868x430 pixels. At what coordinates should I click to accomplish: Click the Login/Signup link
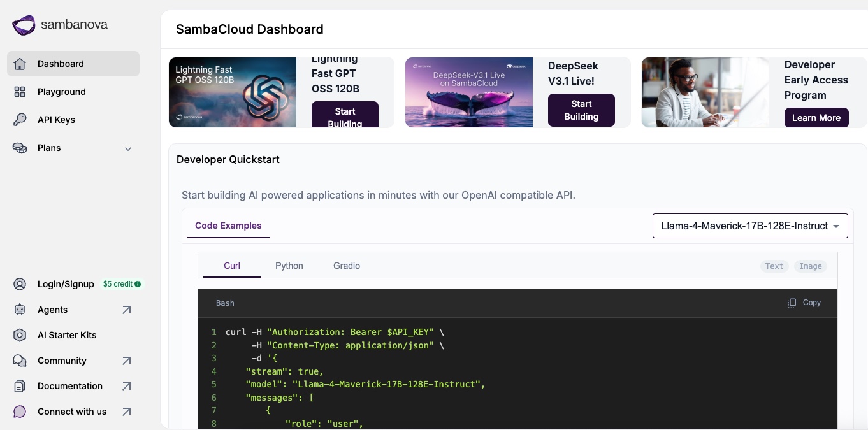[x=66, y=284]
